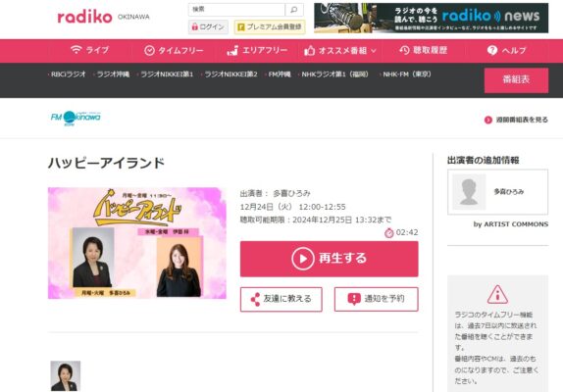Click the ログイン button
Screen dimensions: 563x392
208,26
